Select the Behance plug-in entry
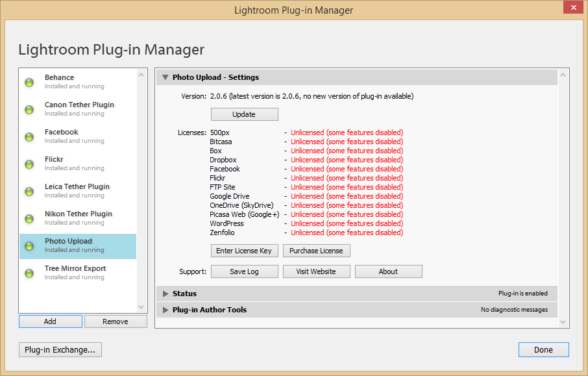 click(60, 78)
